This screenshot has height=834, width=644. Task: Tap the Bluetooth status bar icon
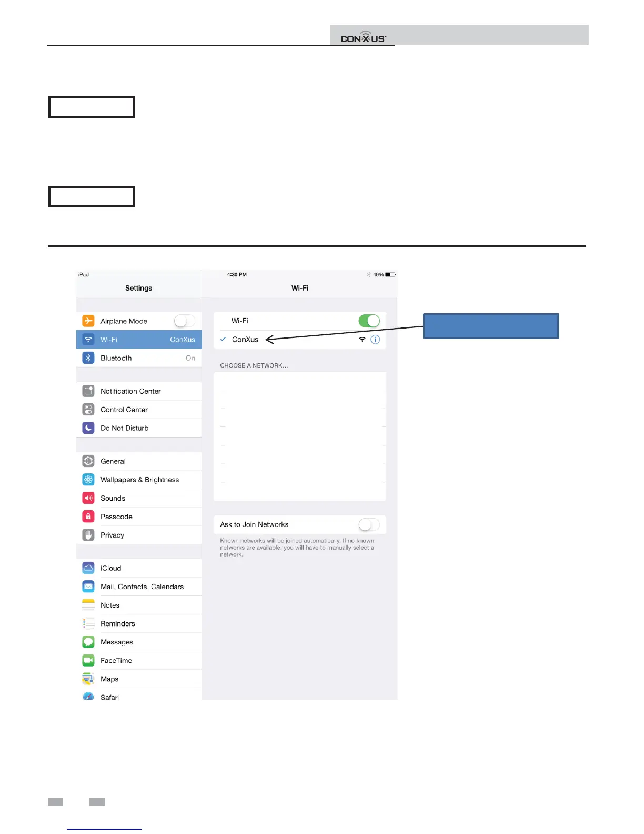369,275
